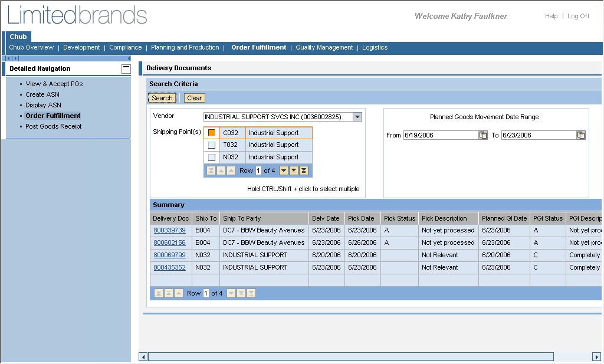Viewport: 604px width, 364px height.
Task: Open the From date calendar picker
Action: (483, 135)
